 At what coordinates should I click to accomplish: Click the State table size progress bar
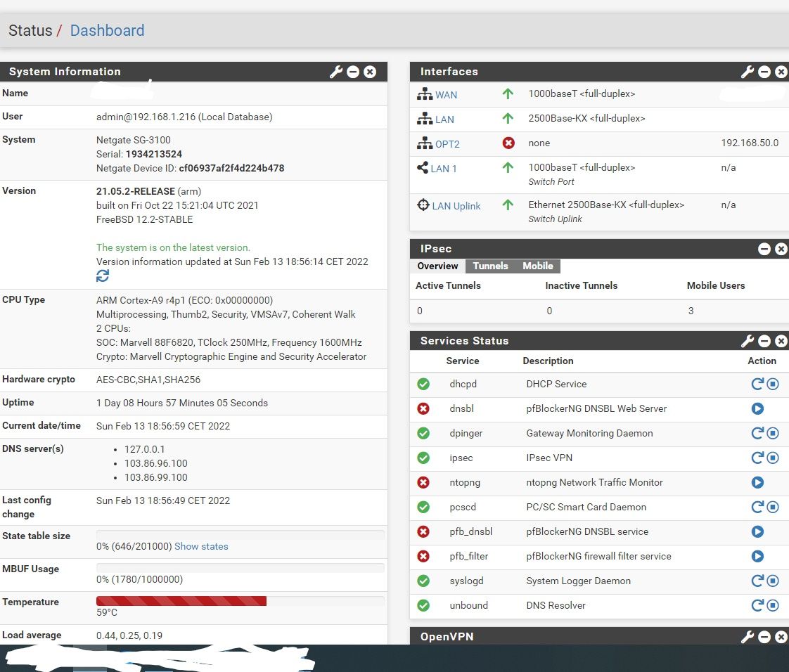(x=240, y=535)
